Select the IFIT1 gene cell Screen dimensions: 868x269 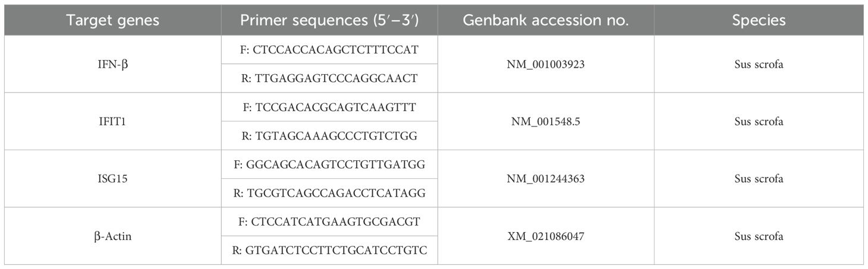pyautogui.click(x=113, y=122)
